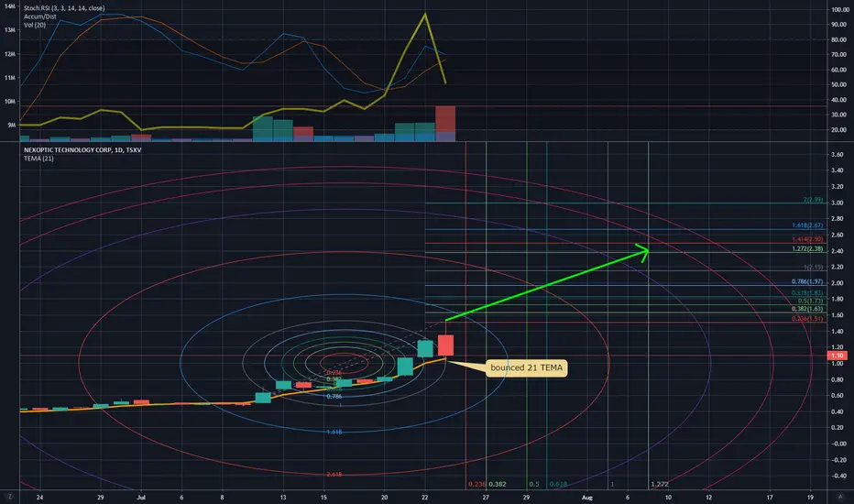This screenshot has width=854, height=504.
Task: Select the 2(2.99) Fibonacci extension label
Action: click(813, 200)
